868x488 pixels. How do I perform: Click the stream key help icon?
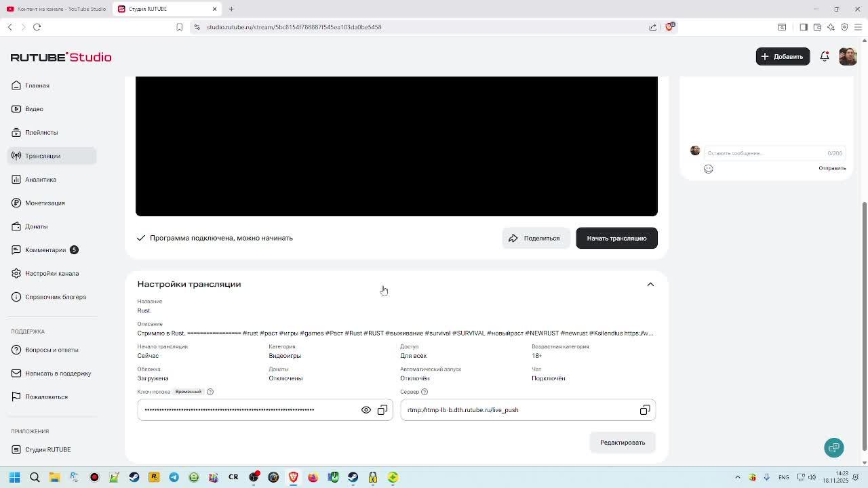(210, 392)
